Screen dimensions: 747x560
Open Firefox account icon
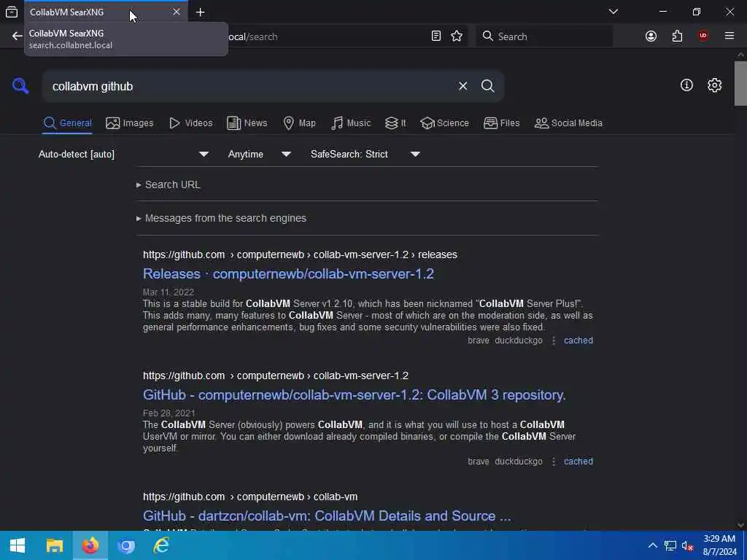651,36
